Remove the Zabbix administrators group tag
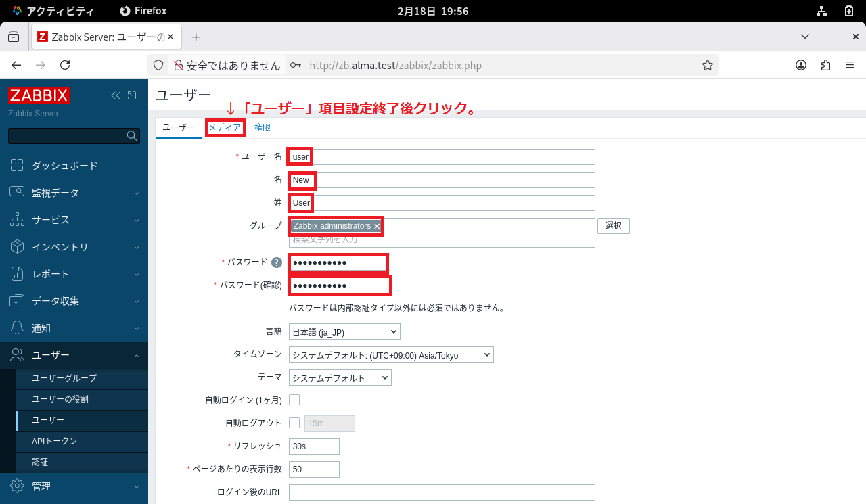The image size is (866, 504). tap(377, 226)
